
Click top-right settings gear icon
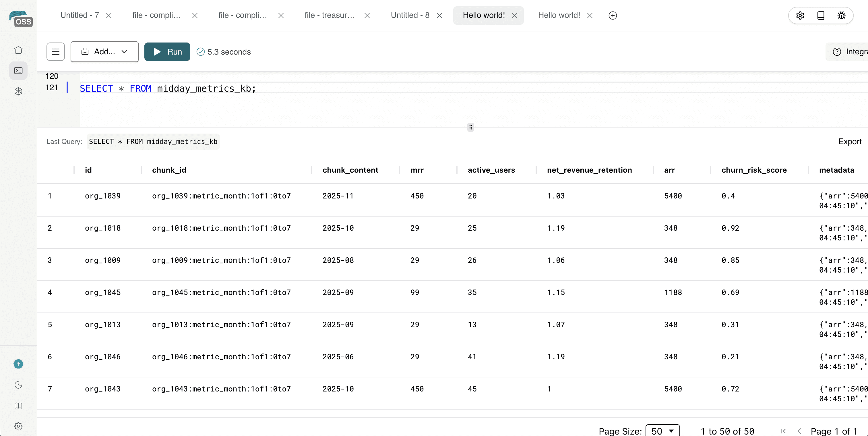pyautogui.click(x=800, y=16)
